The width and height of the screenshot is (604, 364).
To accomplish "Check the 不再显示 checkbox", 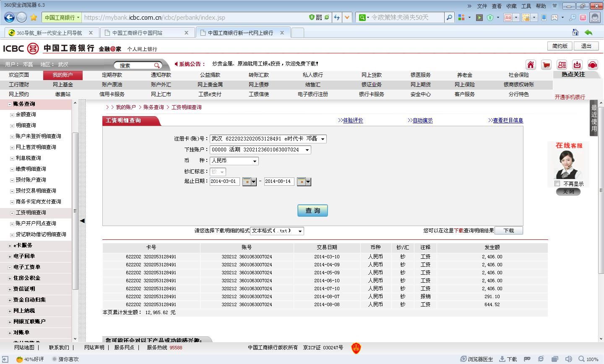I will click(x=557, y=184).
